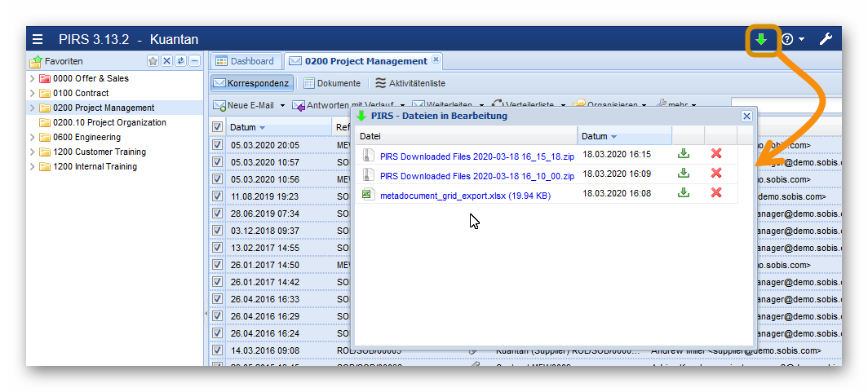
Task: Refresh the Favoriten tree with arrows button
Action: (x=180, y=61)
